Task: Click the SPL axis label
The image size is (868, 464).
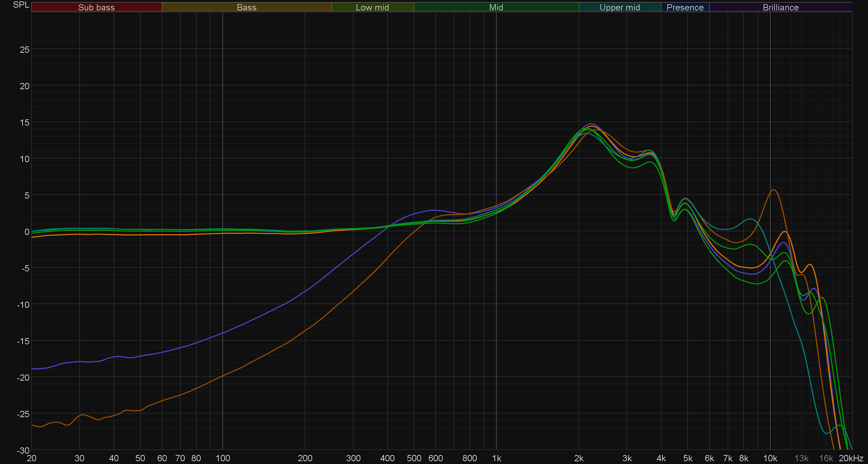Action: pyautogui.click(x=21, y=5)
